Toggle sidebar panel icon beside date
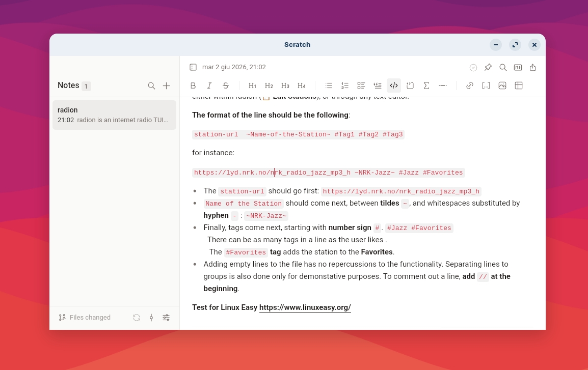 click(x=193, y=67)
